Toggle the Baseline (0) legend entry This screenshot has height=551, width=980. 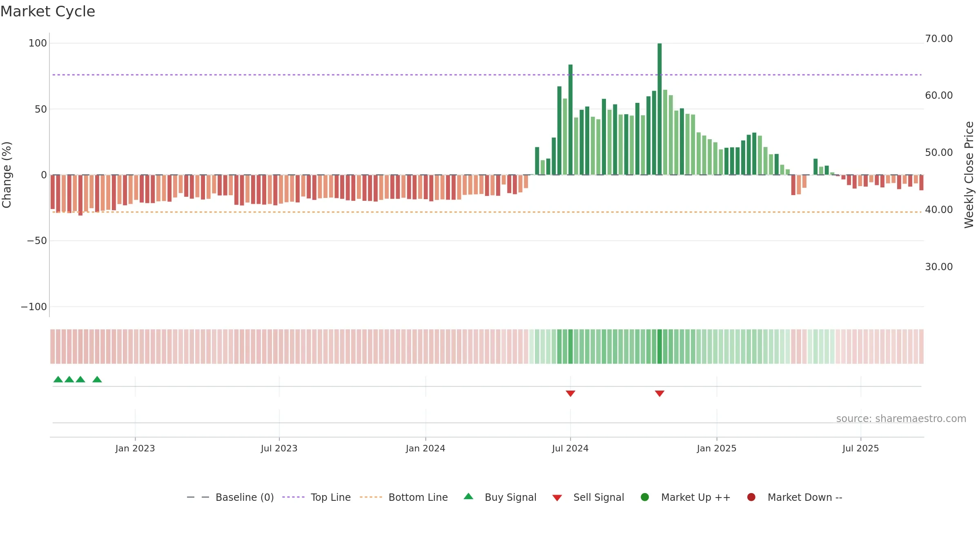(x=230, y=497)
